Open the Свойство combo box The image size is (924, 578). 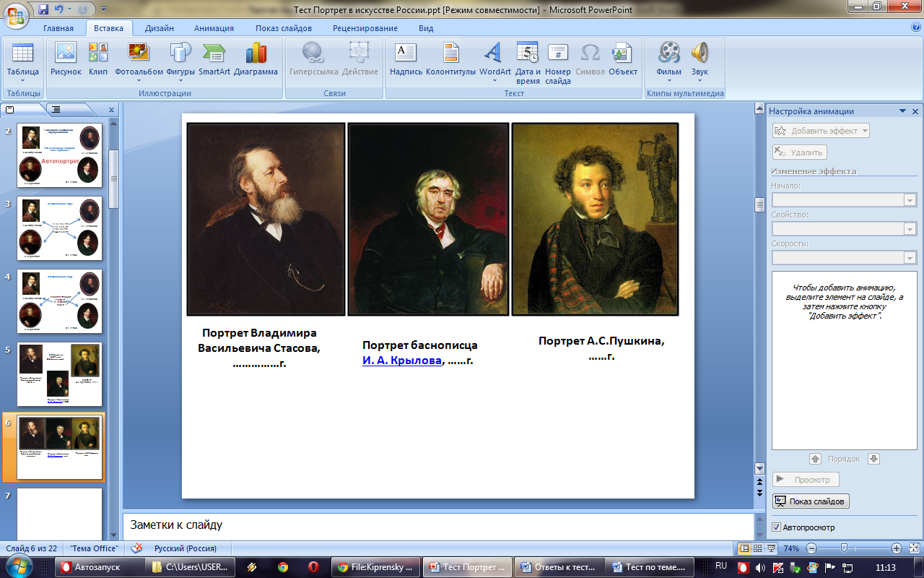843,228
